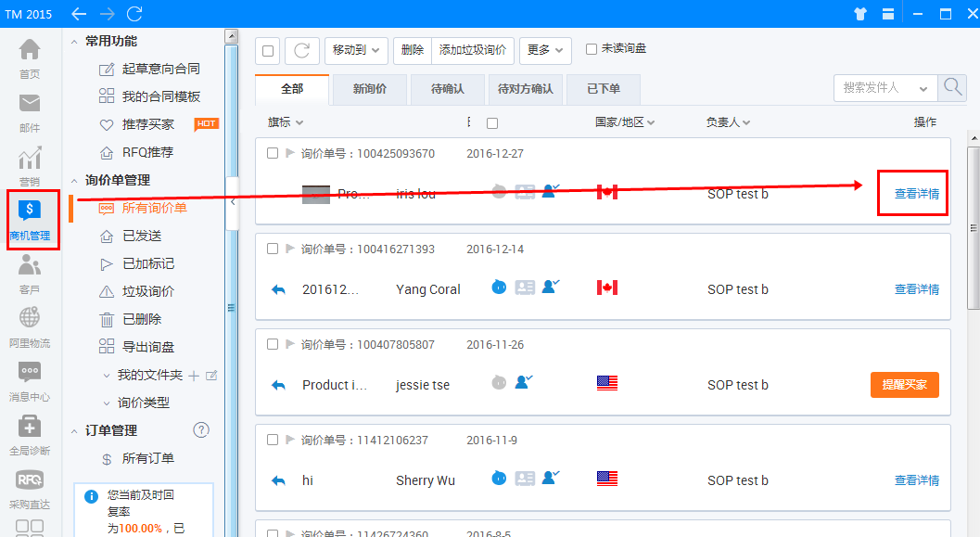Switch to the 全部 tab
Viewport: 980px width, 537px height.
pos(292,89)
